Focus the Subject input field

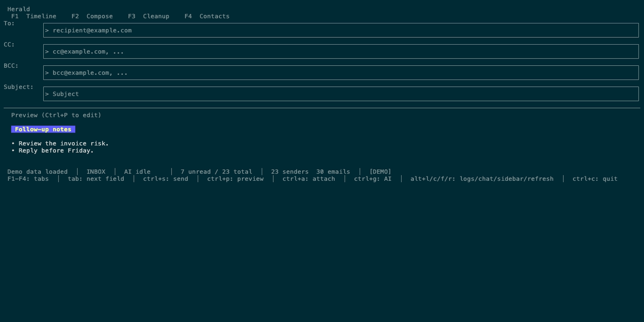coord(341,94)
